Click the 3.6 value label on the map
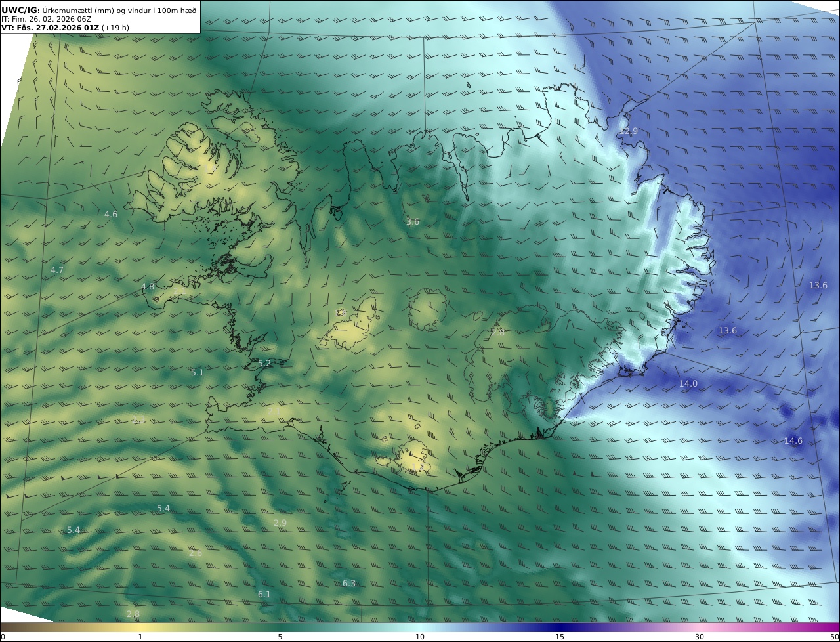Viewport: 840px width, 642px height. (413, 222)
